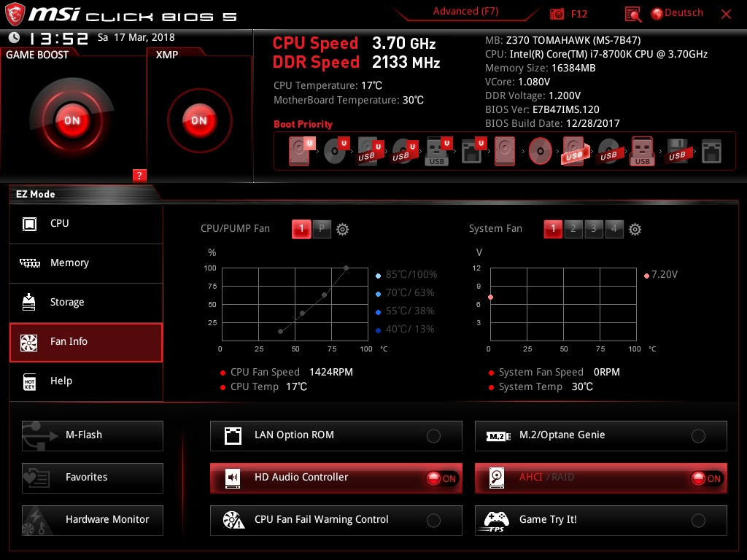Click the 85°C/100% fan curve point
The height and width of the screenshot is (560, 747).
click(347, 268)
